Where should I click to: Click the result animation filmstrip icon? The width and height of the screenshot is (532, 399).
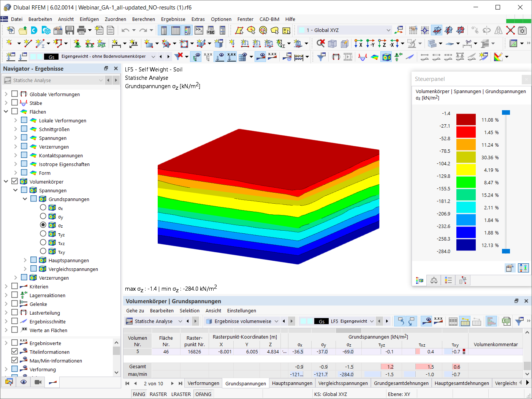click(348, 57)
